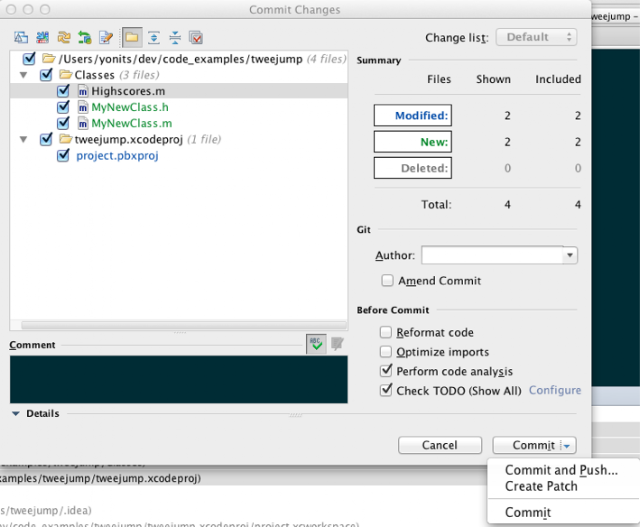Choose Commit and Push from menu
Screen dimensions: 640x527
pyautogui.click(x=561, y=470)
